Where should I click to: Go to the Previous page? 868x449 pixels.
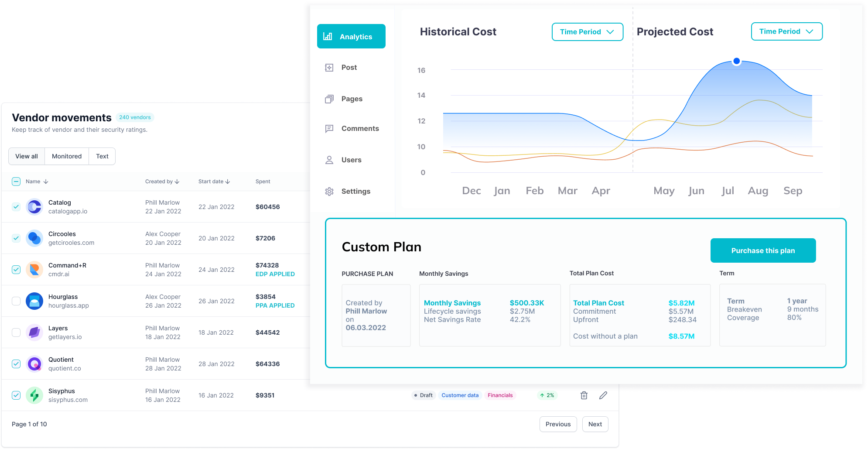[558, 424]
